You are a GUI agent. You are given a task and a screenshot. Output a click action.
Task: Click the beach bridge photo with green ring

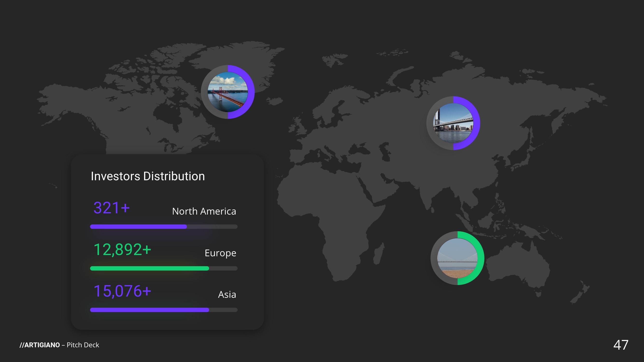click(x=457, y=258)
